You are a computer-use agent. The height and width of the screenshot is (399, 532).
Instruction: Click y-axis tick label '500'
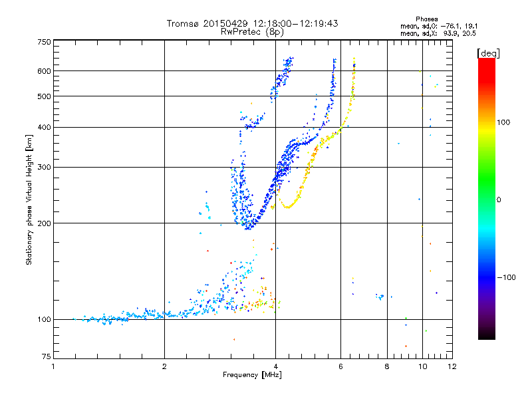(x=45, y=96)
